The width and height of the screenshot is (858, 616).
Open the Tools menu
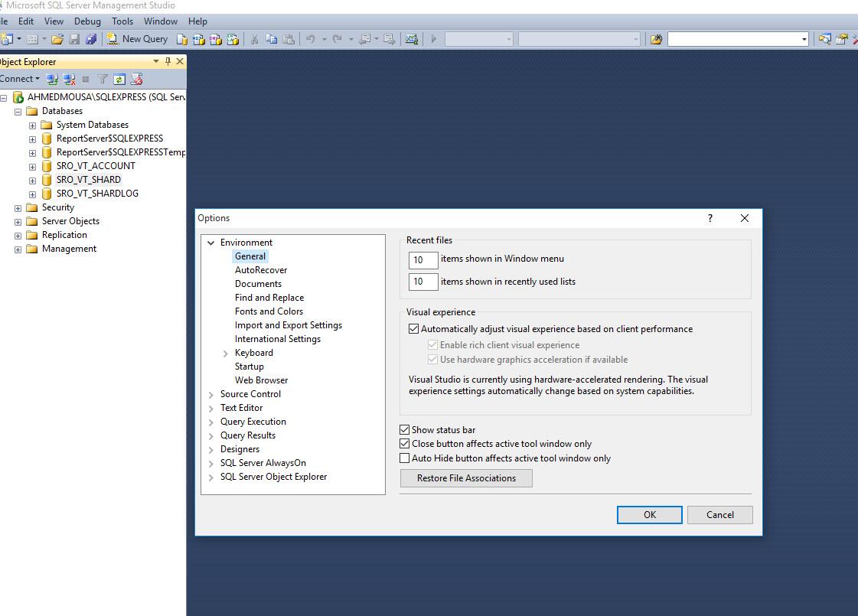click(122, 21)
